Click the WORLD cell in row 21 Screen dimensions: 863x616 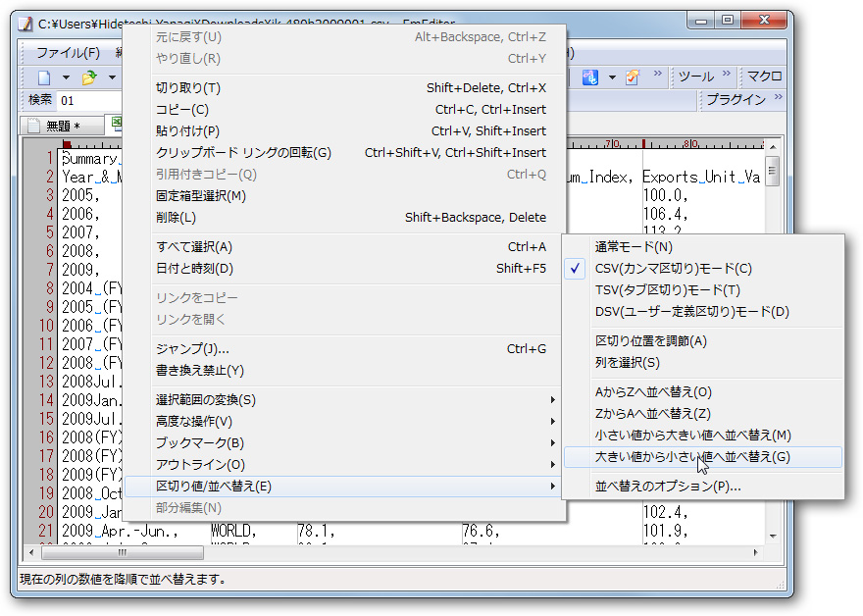coord(234,531)
